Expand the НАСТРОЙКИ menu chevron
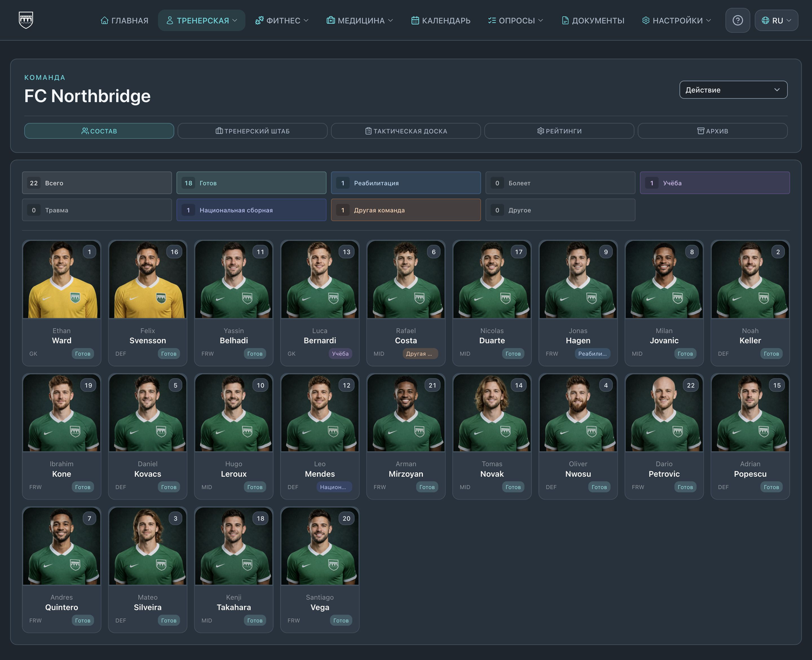 click(x=709, y=20)
